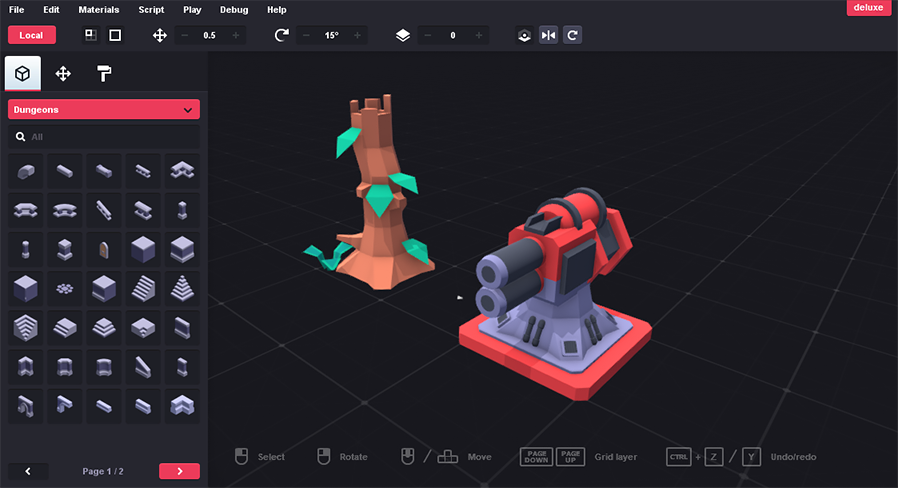Open the Script menu
898x488 pixels.
[151, 10]
